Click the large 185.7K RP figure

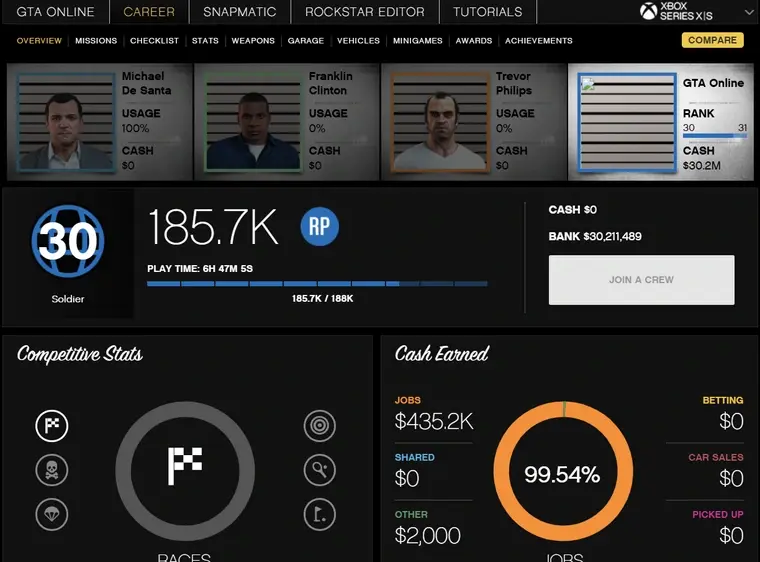(213, 227)
